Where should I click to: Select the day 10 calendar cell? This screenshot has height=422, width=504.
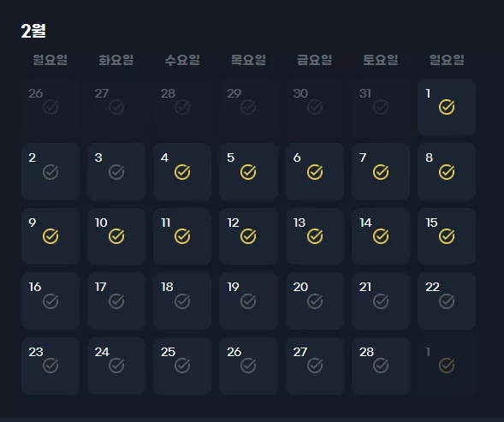(x=116, y=236)
